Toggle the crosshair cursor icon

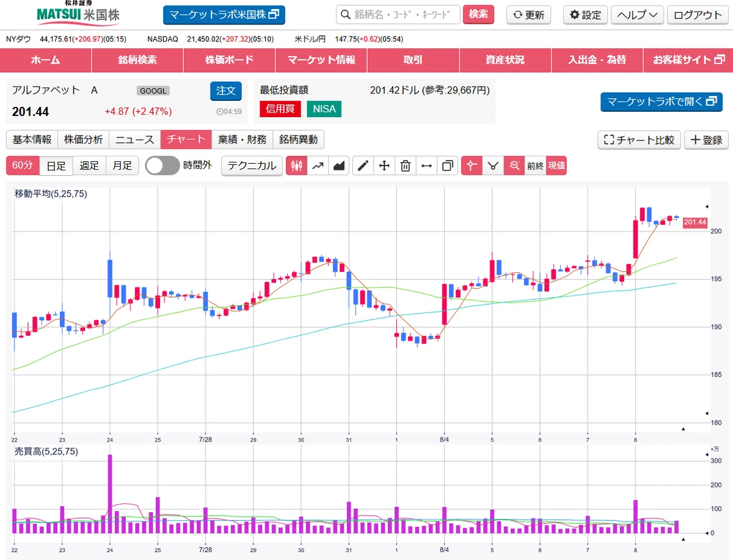tap(472, 165)
